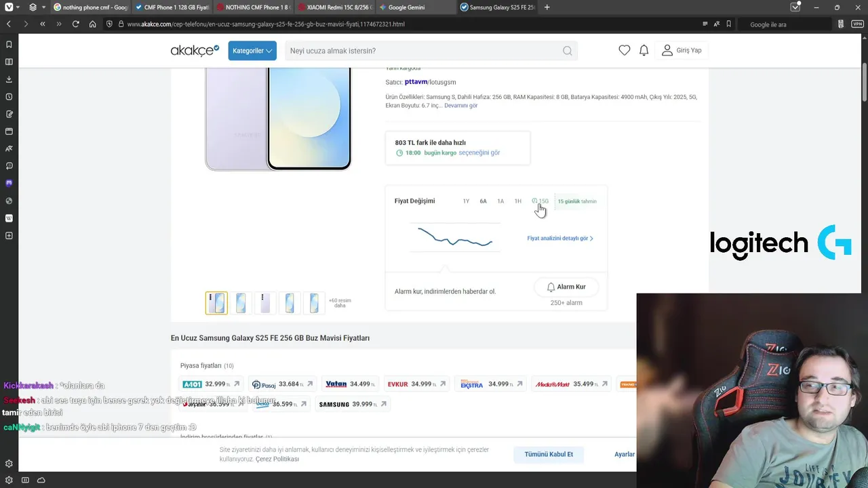Open the Vivaldi main menu icon
The width and height of the screenshot is (868, 488).
coord(8,7)
